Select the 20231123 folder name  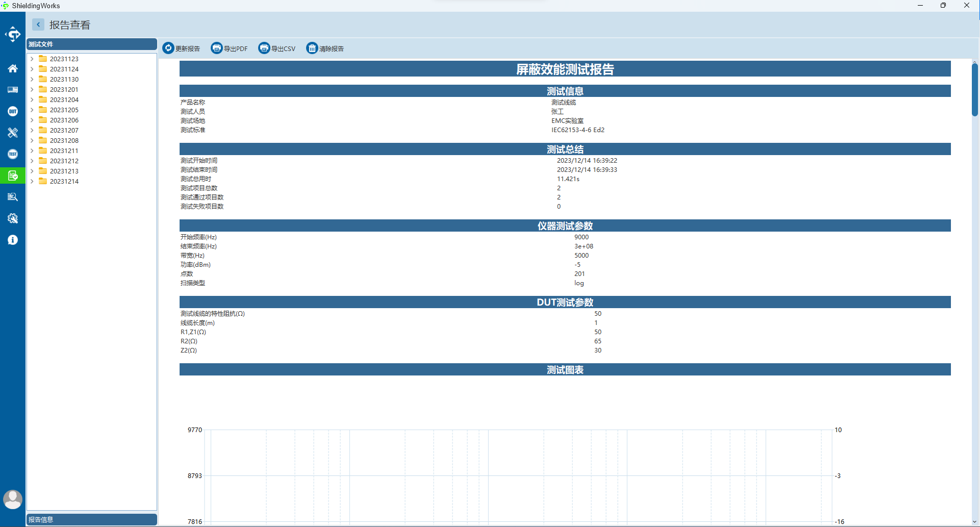point(64,59)
